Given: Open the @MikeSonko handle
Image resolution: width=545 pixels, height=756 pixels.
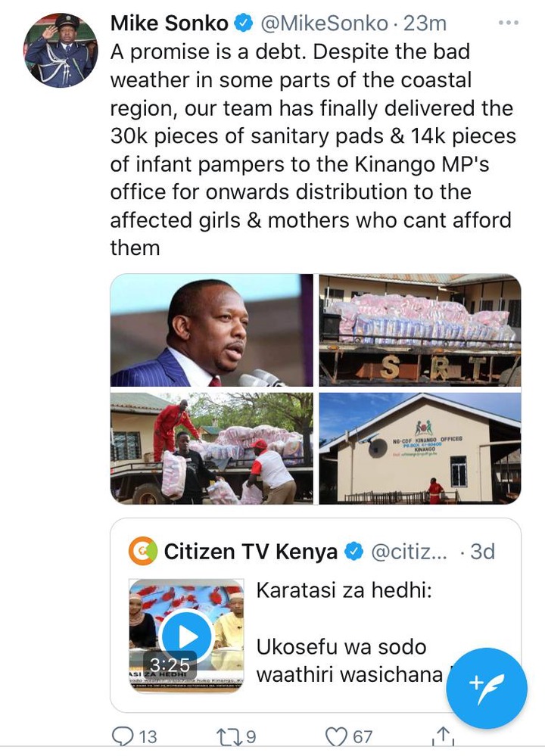Looking at the screenshot, I should pos(324,23).
